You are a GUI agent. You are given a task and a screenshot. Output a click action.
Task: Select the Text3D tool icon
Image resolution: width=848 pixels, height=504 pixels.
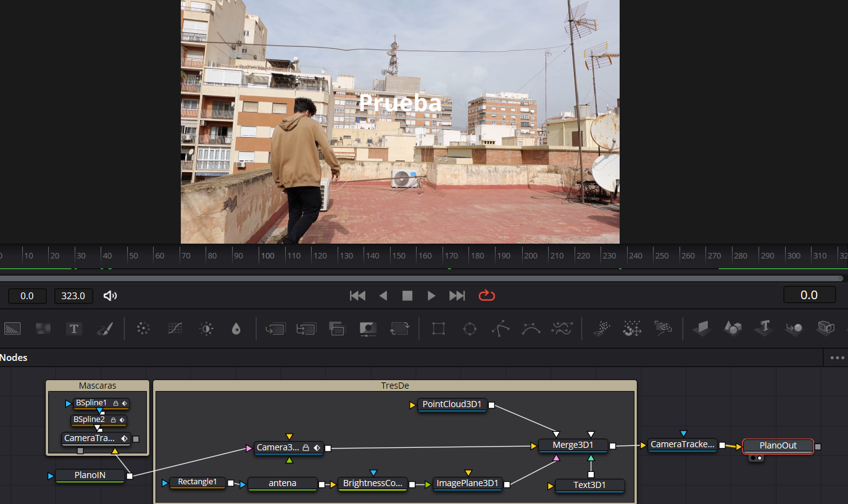point(763,328)
